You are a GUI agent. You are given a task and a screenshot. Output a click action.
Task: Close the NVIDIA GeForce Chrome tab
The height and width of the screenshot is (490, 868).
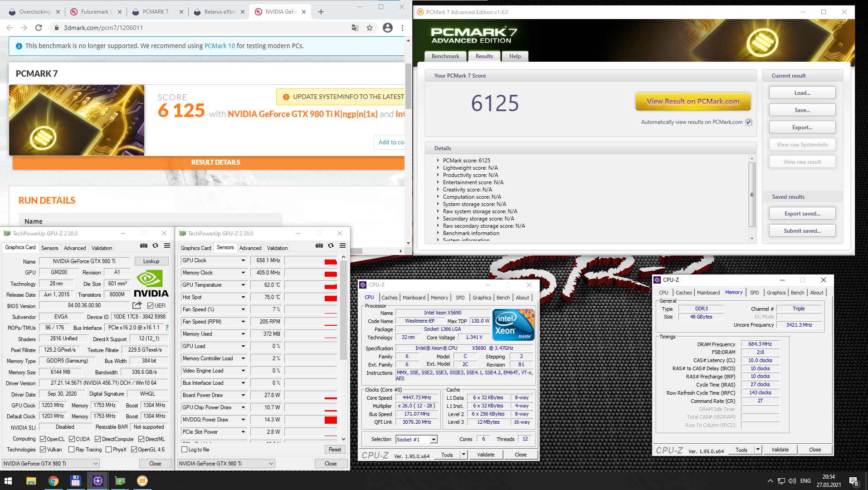pyautogui.click(x=304, y=12)
